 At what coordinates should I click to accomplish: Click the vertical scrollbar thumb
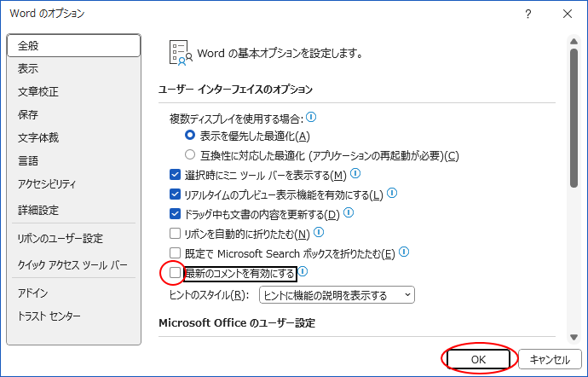coord(574,118)
